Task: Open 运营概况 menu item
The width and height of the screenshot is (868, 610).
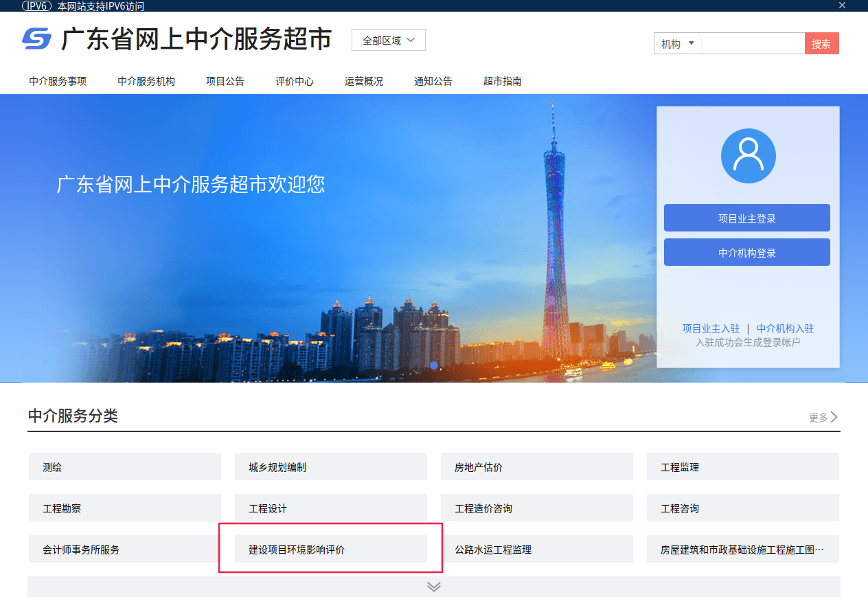Action: [364, 81]
